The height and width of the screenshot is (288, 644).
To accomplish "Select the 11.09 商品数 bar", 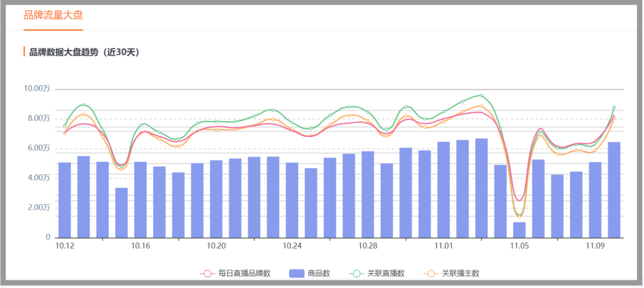I will pyautogui.click(x=595, y=200).
